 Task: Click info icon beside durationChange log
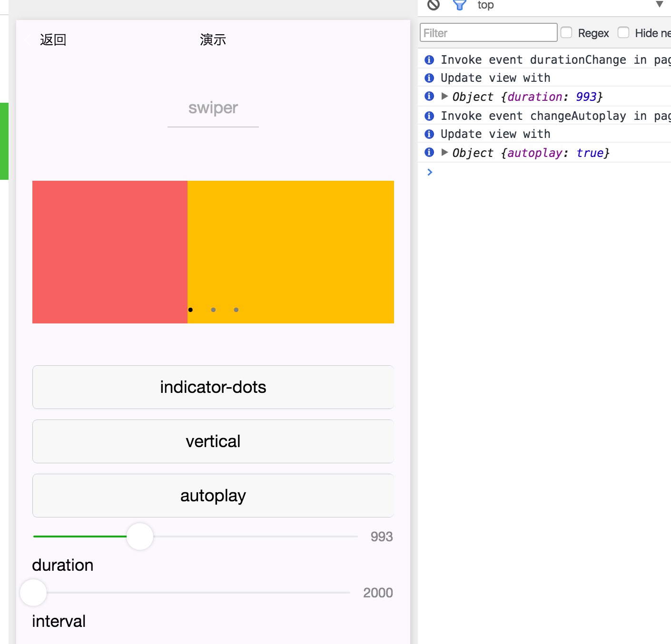click(x=429, y=59)
